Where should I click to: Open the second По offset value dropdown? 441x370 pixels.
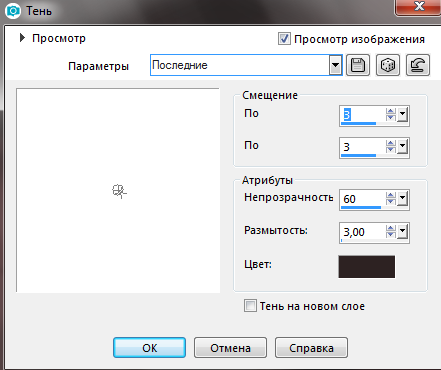tap(403, 147)
